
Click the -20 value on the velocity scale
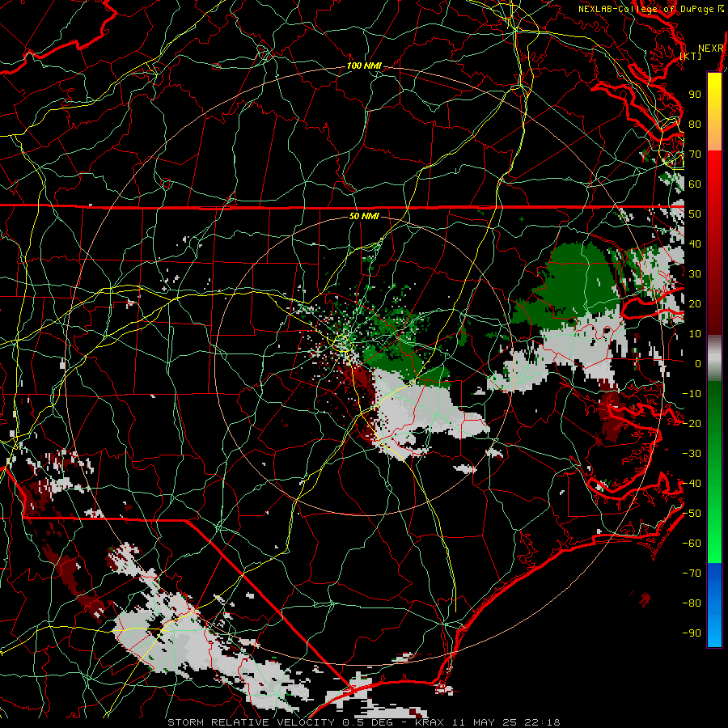[692, 423]
